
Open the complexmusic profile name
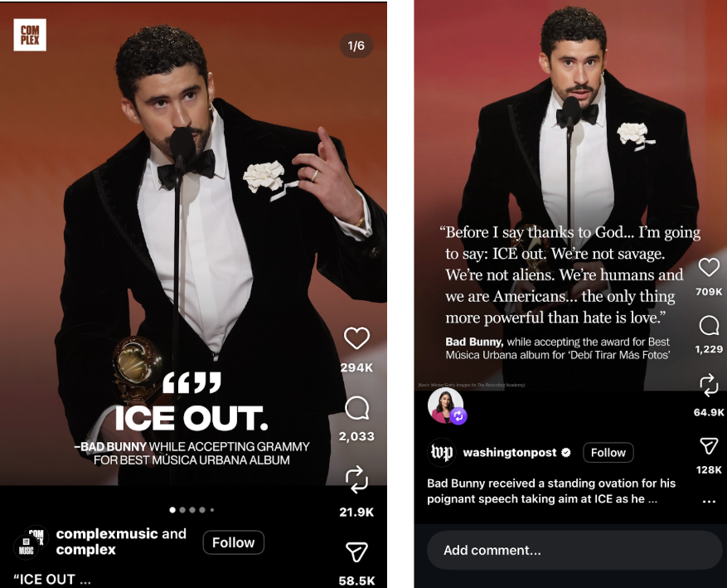pyautogui.click(x=107, y=534)
